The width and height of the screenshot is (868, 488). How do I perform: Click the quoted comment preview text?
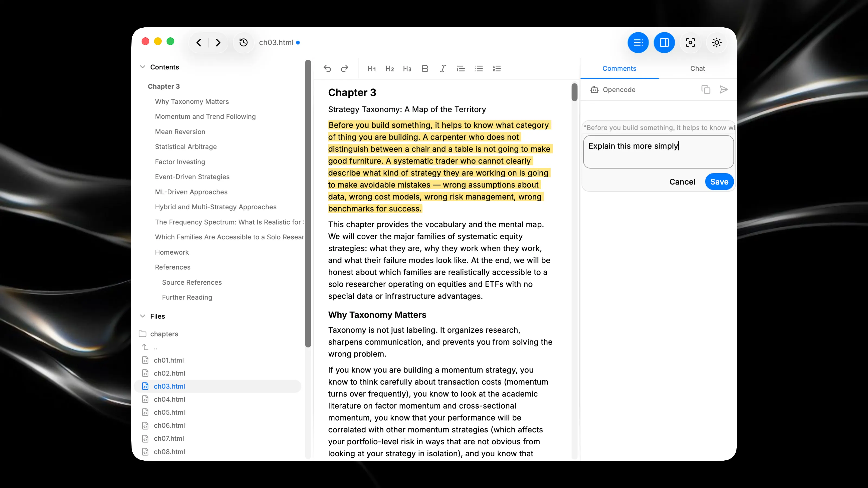659,128
